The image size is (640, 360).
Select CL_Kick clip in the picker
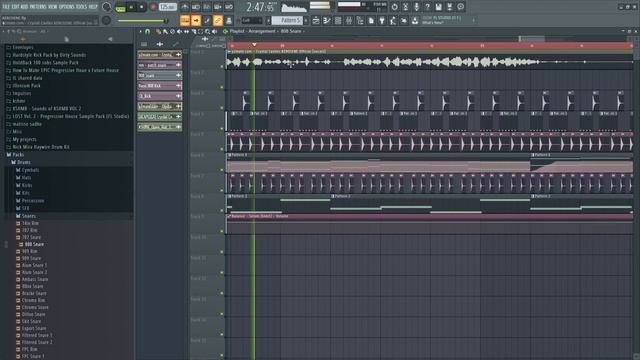click(x=160, y=96)
